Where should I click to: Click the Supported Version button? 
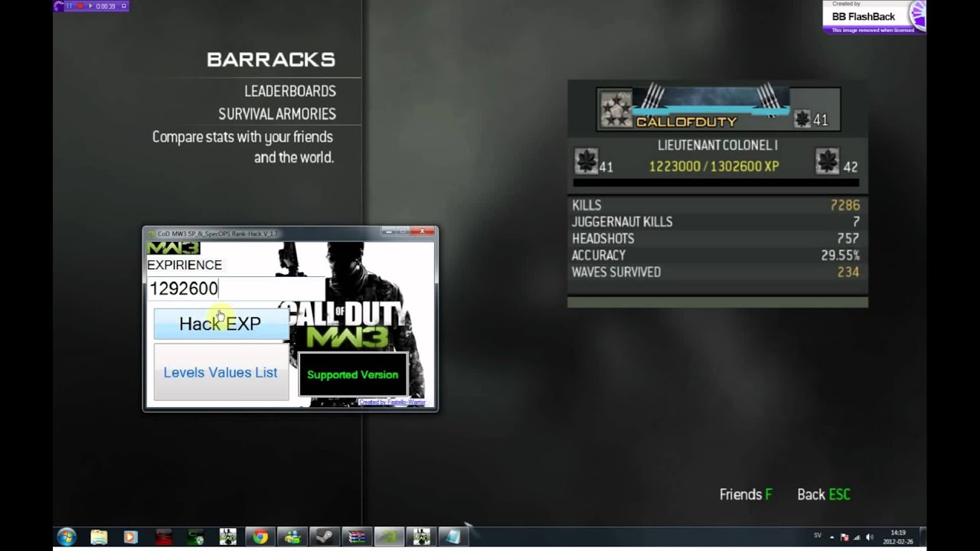click(x=352, y=374)
